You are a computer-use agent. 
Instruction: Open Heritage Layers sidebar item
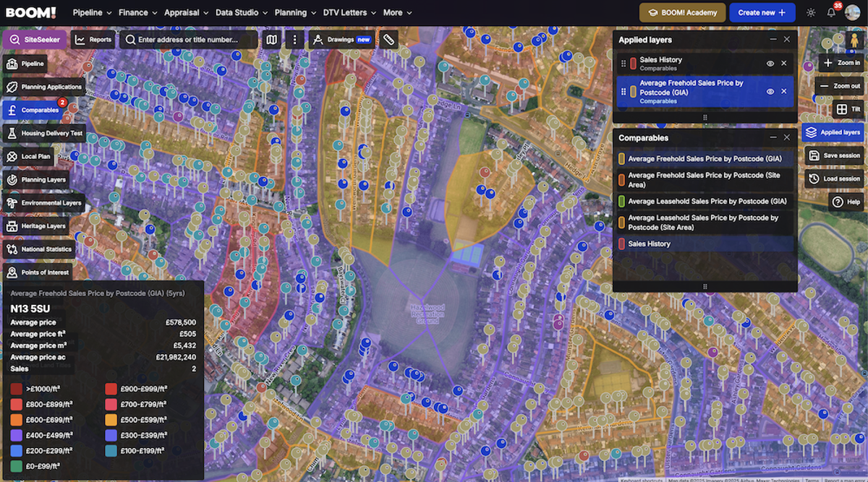pyautogui.click(x=37, y=225)
